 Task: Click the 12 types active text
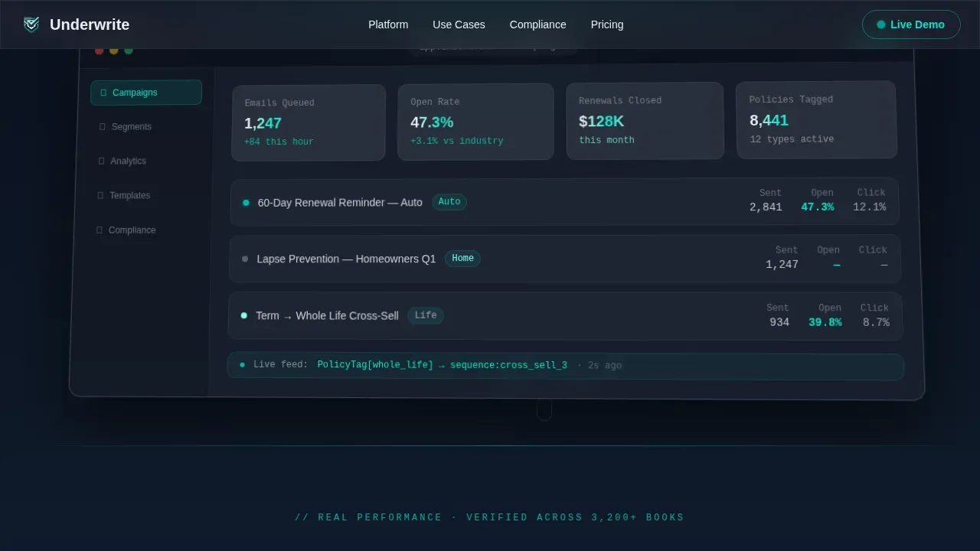point(792,139)
